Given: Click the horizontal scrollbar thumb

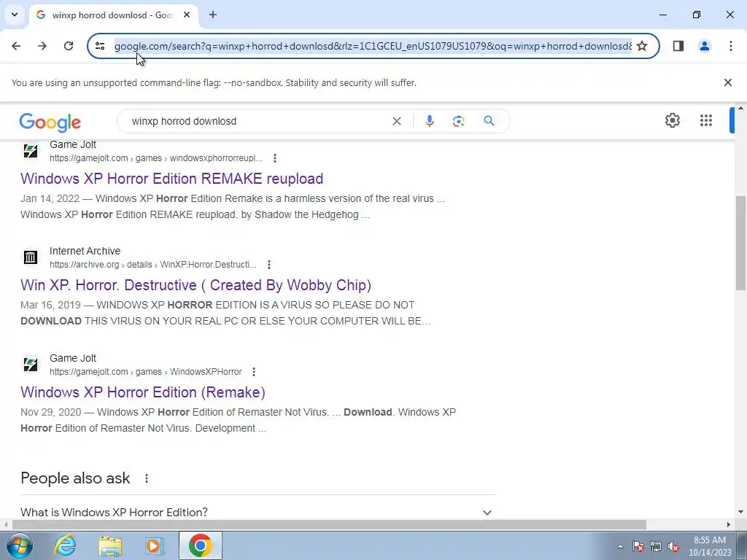Looking at the screenshot, I should [x=329, y=525].
